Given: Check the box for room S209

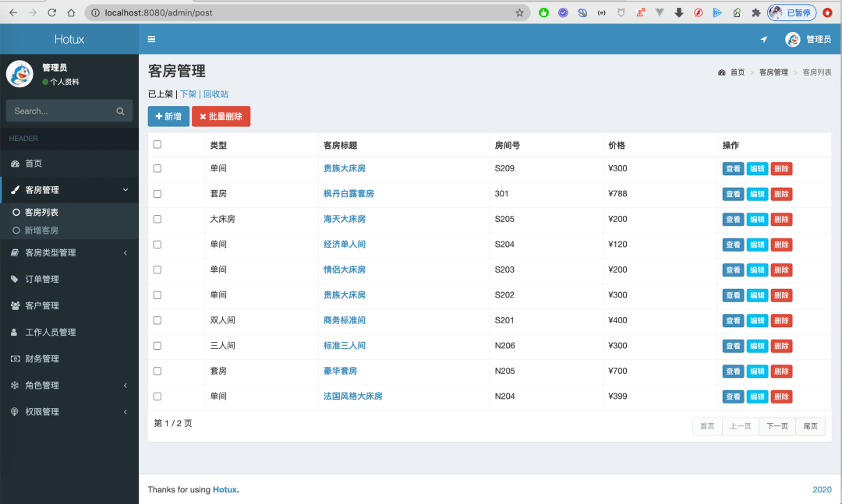Looking at the screenshot, I should click(x=157, y=168).
